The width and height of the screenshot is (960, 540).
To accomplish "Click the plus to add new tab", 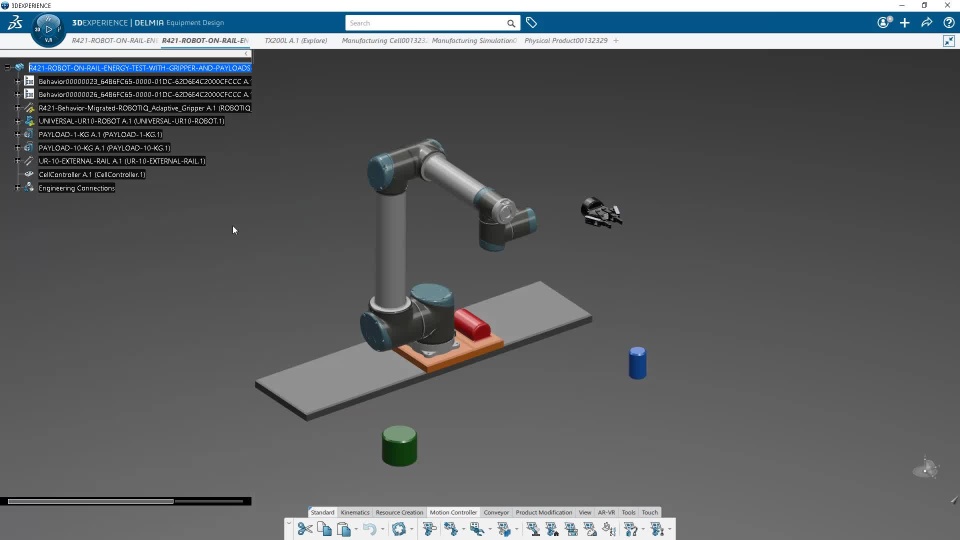I will 616,40.
